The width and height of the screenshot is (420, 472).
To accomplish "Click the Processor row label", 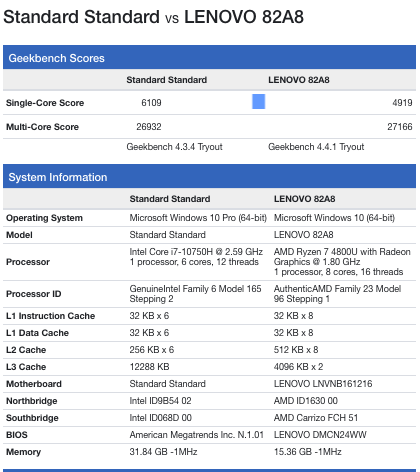I will (x=28, y=262).
